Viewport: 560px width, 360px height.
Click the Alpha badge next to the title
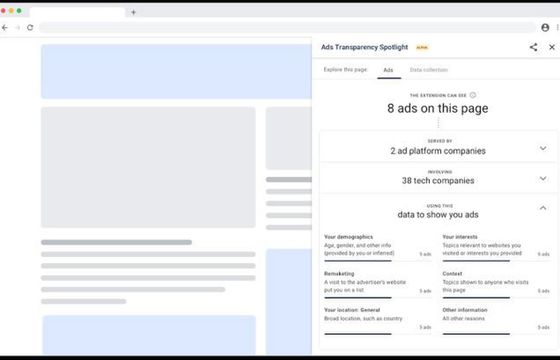coord(422,48)
